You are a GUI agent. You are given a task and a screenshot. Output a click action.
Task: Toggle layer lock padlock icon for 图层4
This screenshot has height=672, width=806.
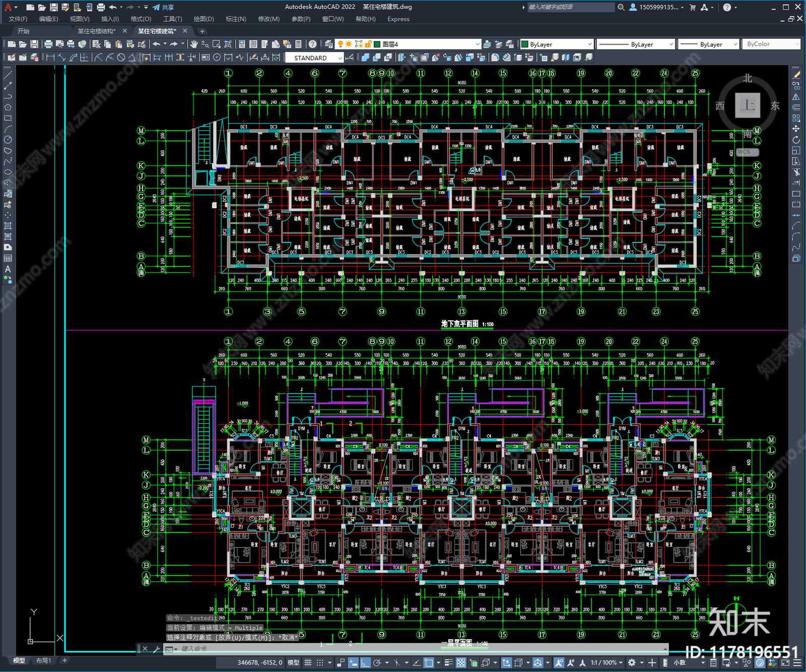click(x=369, y=44)
